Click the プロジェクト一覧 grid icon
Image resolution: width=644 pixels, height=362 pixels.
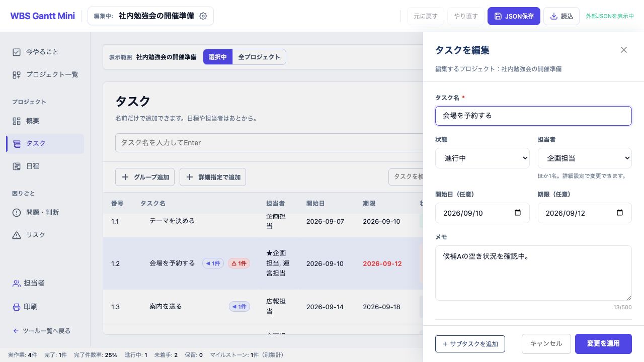[17, 74]
